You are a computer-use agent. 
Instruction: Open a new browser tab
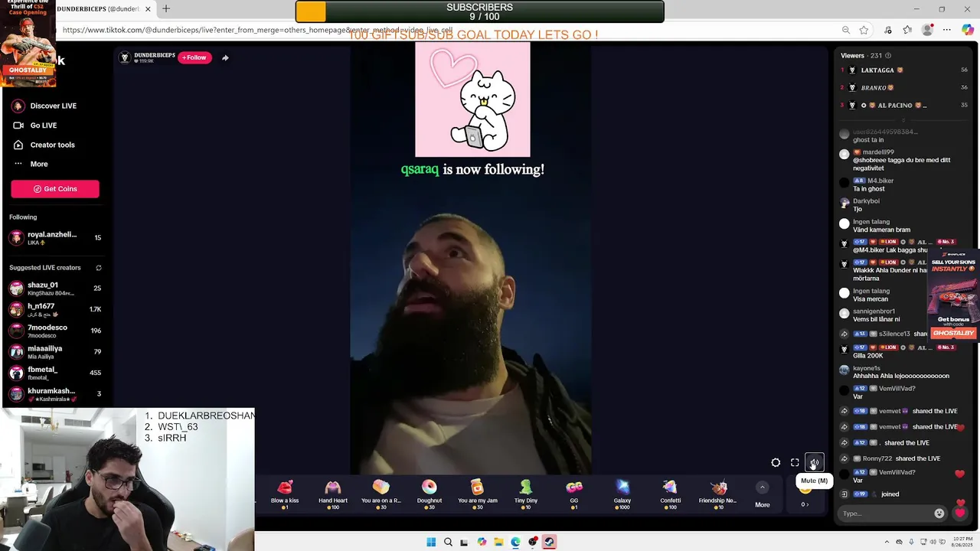point(166,9)
